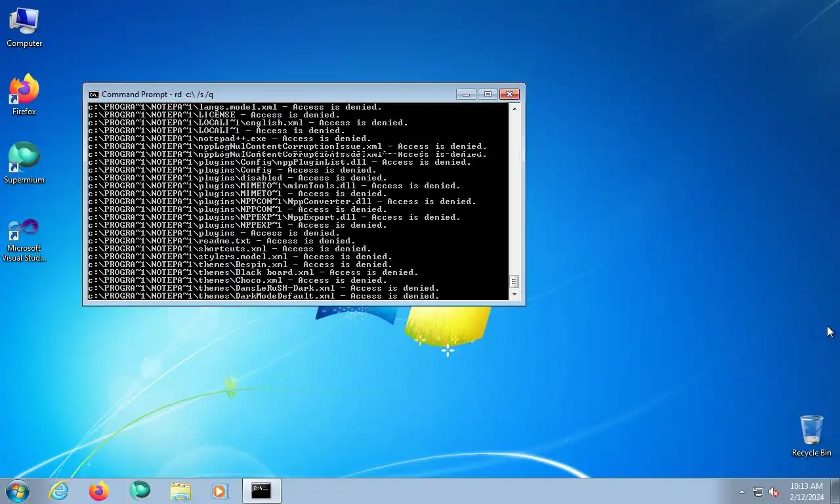The width and height of the screenshot is (840, 504).
Task: Click the 'readme.txt' access denied line
Action: pos(222,241)
